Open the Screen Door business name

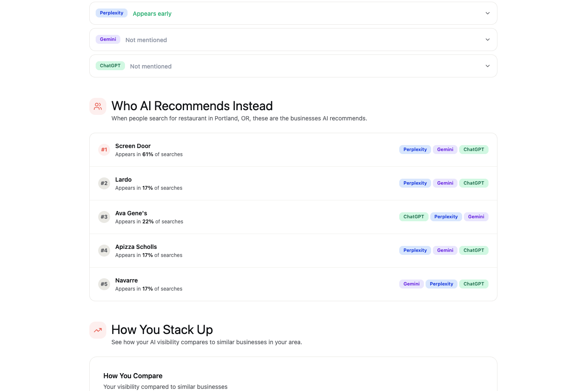(x=133, y=146)
